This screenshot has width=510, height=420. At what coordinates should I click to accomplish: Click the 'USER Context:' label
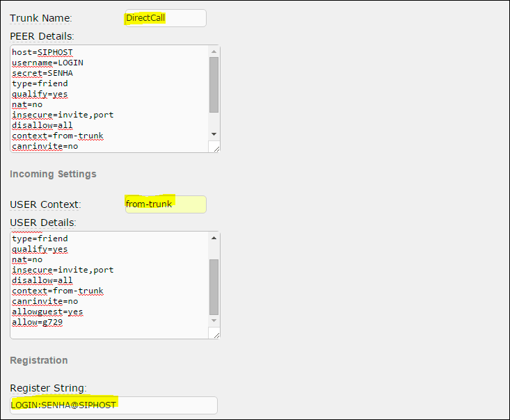(45, 204)
